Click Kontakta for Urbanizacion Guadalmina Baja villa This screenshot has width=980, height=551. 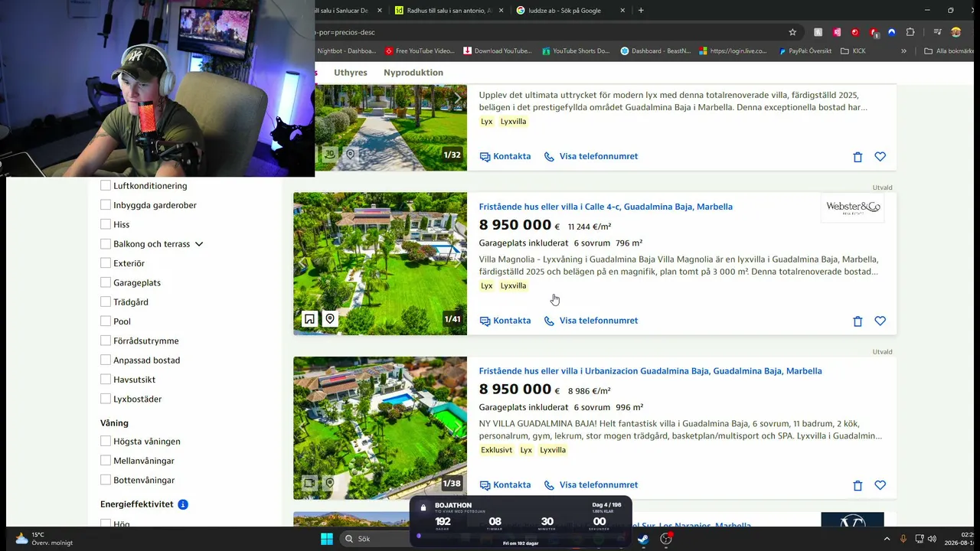pyautogui.click(x=505, y=485)
